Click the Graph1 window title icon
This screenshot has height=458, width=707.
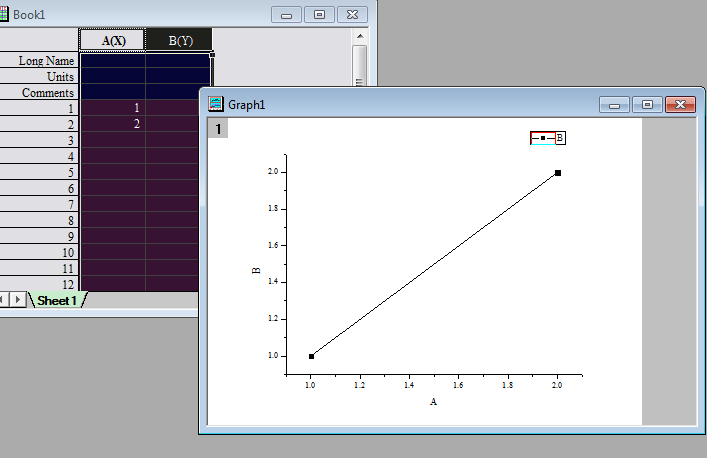pos(216,104)
